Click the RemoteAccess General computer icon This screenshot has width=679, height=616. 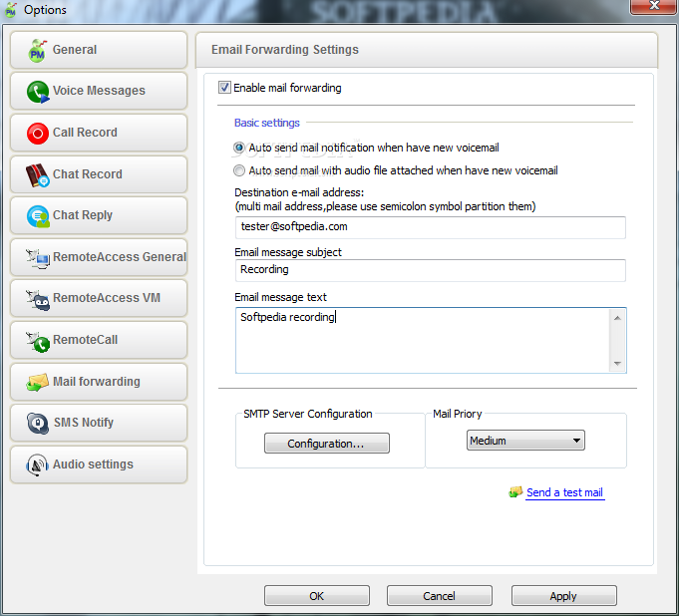pos(38,258)
